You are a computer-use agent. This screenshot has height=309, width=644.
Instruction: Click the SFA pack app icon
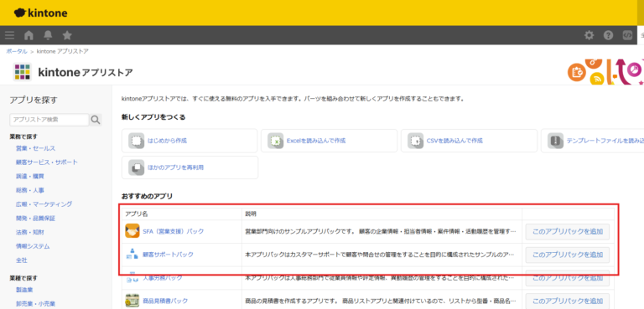click(132, 231)
